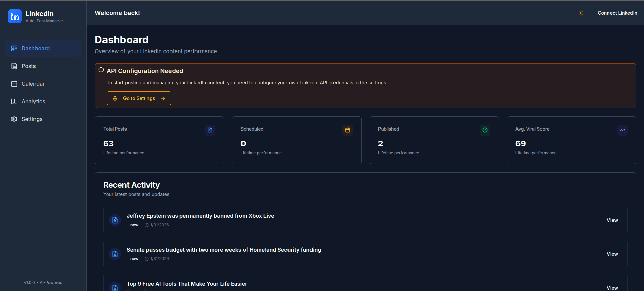Click the Avg. Viral Score trend icon

[x=622, y=130]
